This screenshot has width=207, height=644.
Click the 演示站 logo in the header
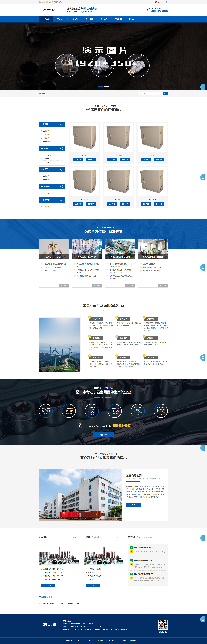click(x=49, y=10)
